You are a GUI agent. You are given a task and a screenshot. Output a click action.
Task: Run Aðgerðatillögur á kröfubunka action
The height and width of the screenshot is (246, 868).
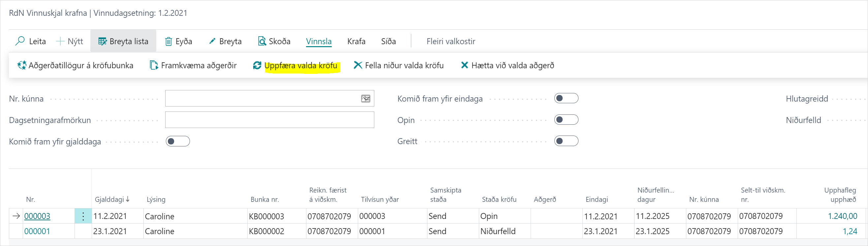(x=76, y=65)
